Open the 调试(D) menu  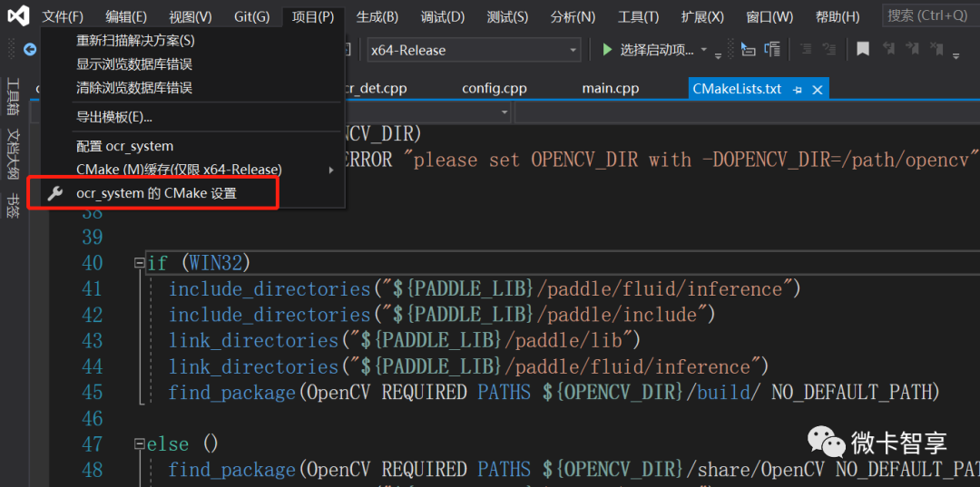(x=443, y=17)
